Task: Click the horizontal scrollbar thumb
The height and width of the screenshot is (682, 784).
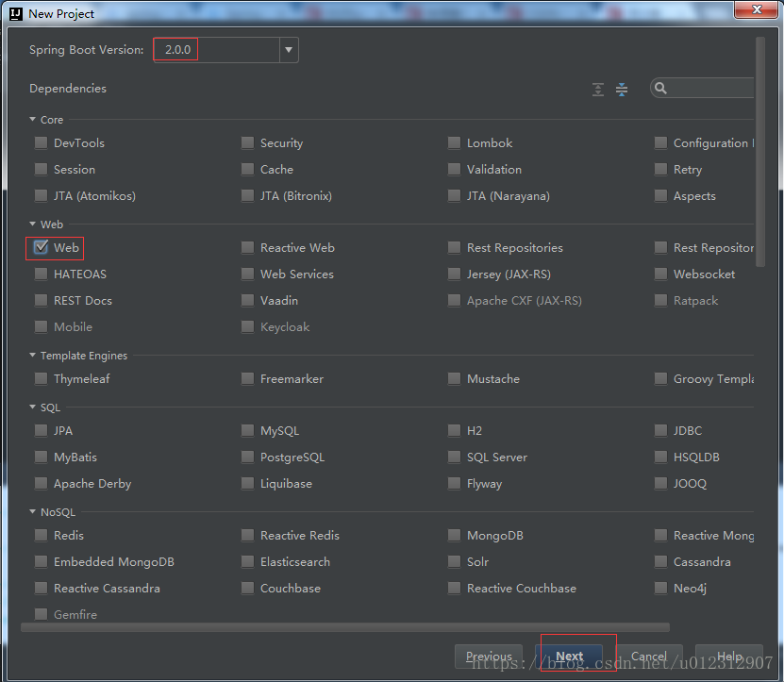Action: [345, 627]
